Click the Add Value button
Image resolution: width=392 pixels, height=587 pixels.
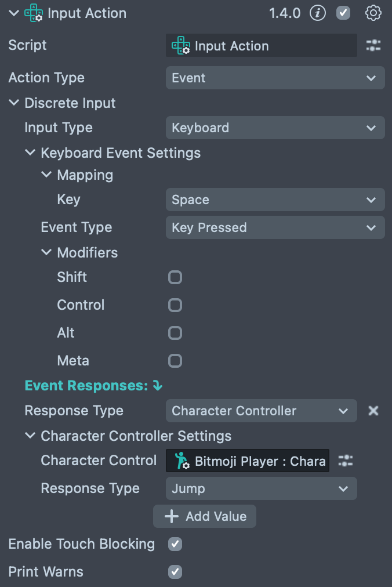click(x=205, y=516)
